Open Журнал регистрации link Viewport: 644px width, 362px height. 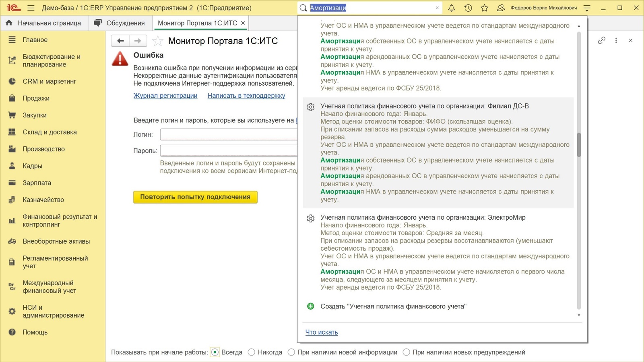click(x=165, y=96)
